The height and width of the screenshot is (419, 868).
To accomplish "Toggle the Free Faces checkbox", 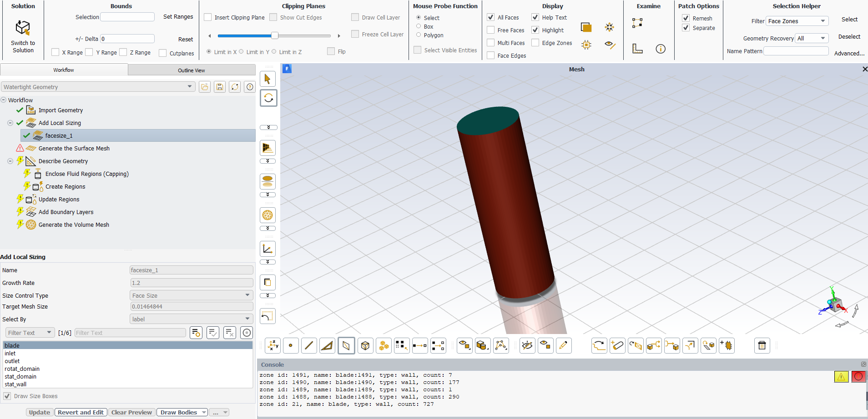I will click(491, 30).
